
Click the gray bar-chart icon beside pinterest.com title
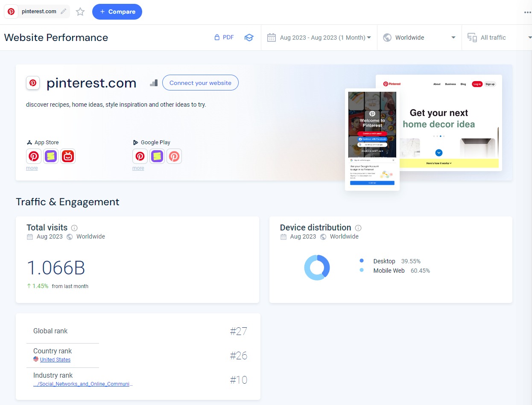click(154, 83)
